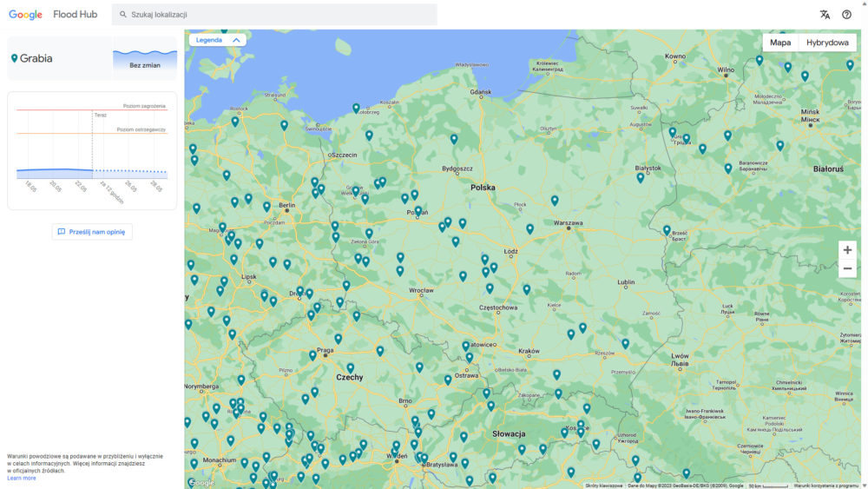Switch to Mapa view
The image size is (868, 489).
coord(780,43)
